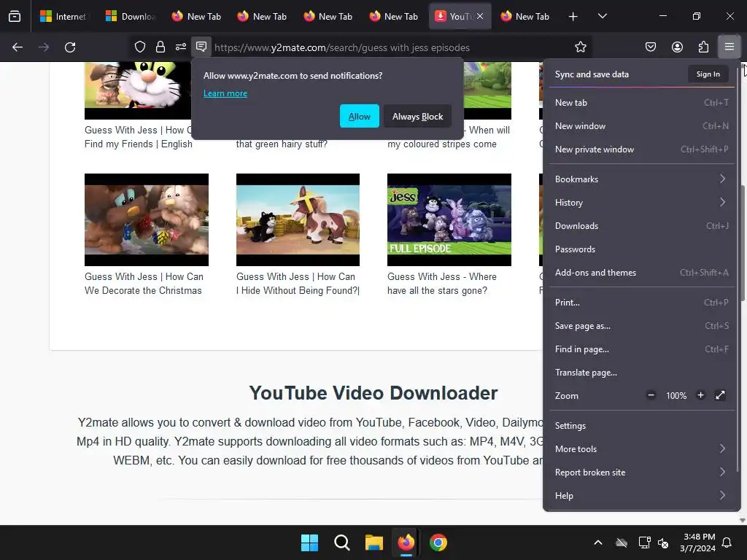Viewport: 747px width, 560px height.
Task: Open Settings from the menu
Action: pyautogui.click(x=641, y=425)
